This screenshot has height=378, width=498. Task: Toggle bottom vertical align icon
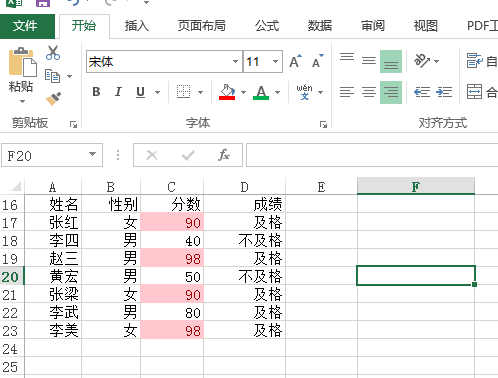391,61
